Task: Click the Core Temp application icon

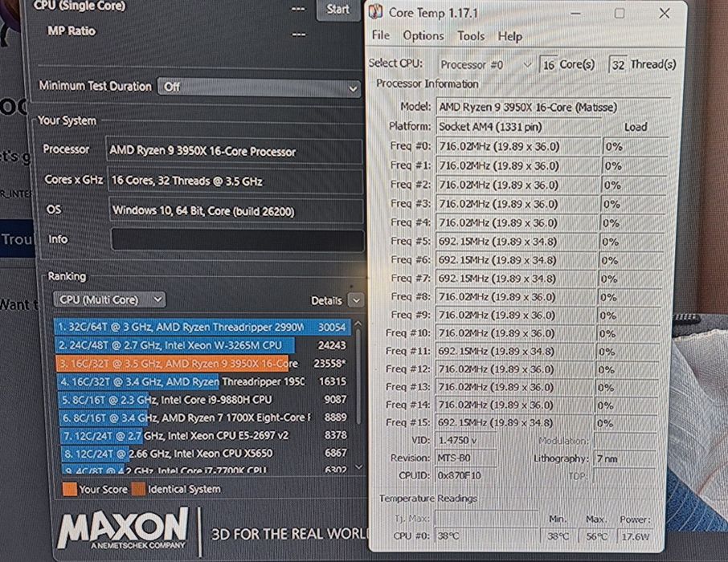Action: (375, 11)
